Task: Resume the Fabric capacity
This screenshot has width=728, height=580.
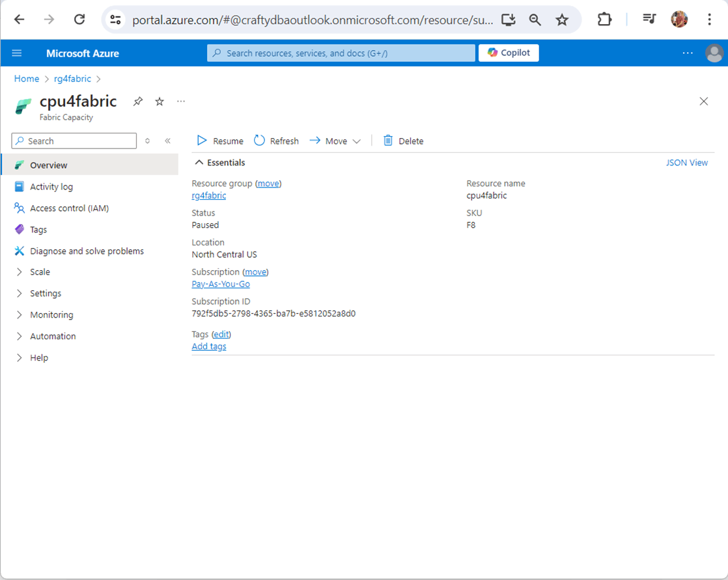Action: coord(220,141)
